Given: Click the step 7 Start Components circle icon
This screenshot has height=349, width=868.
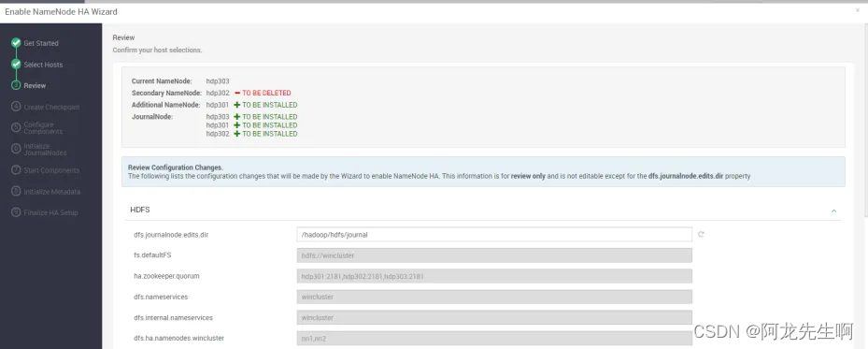Looking at the screenshot, I should (x=16, y=170).
